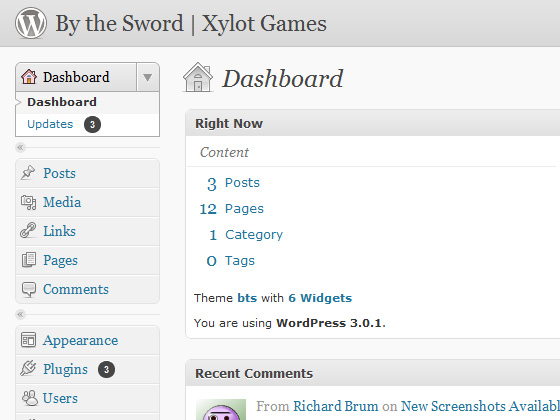Screen dimensions: 560x420
Task: Open the 6 Widgets link
Action: tap(320, 298)
